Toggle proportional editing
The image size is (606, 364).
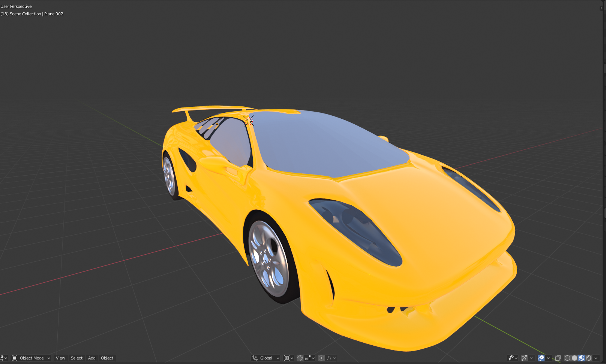[x=321, y=358]
